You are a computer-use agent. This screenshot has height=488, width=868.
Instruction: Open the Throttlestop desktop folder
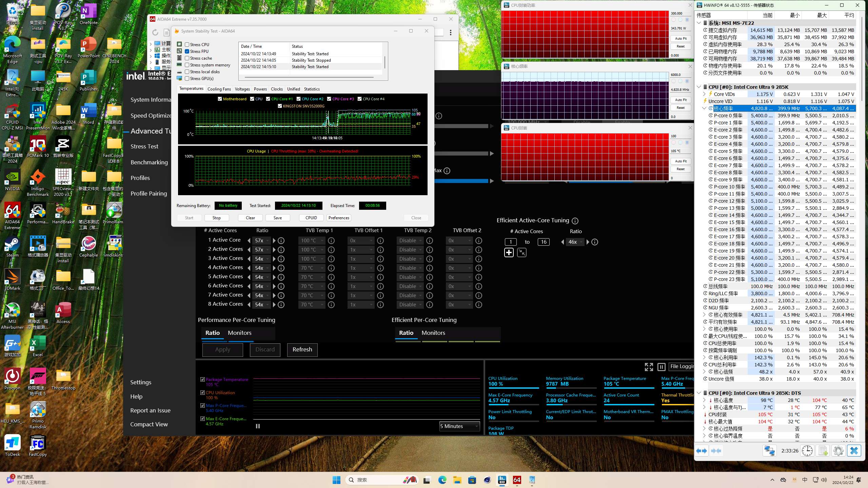click(x=63, y=380)
